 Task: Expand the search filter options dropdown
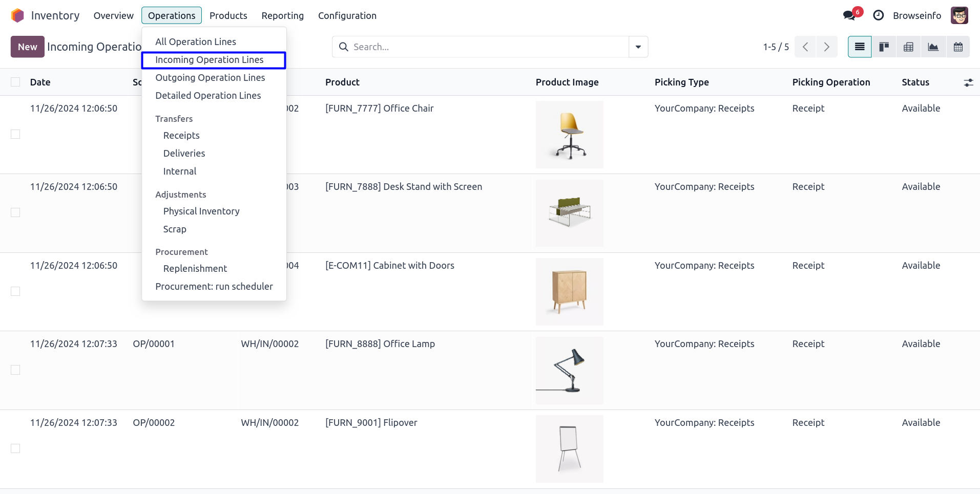[x=638, y=47]
